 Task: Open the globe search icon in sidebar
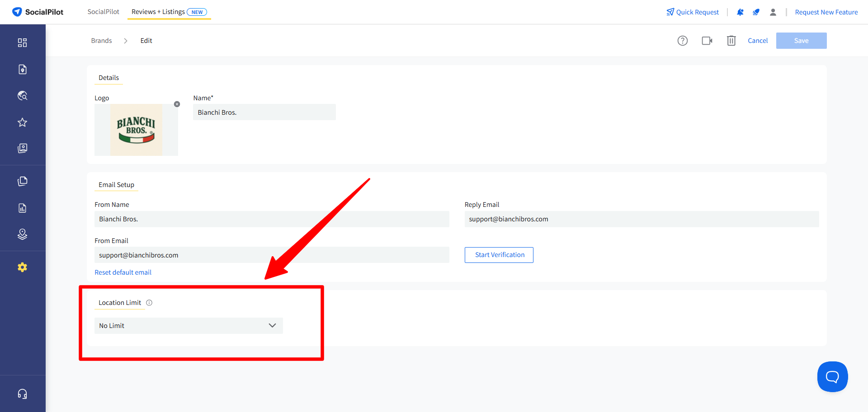[22, 96]
